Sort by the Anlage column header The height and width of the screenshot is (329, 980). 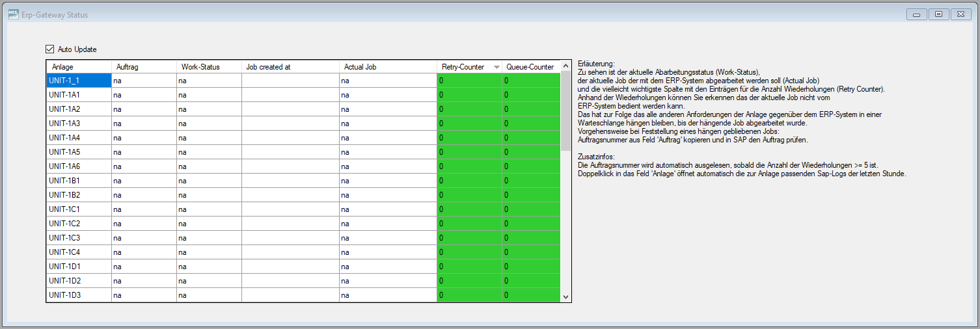pyautogui.click(x=78, y=67)
